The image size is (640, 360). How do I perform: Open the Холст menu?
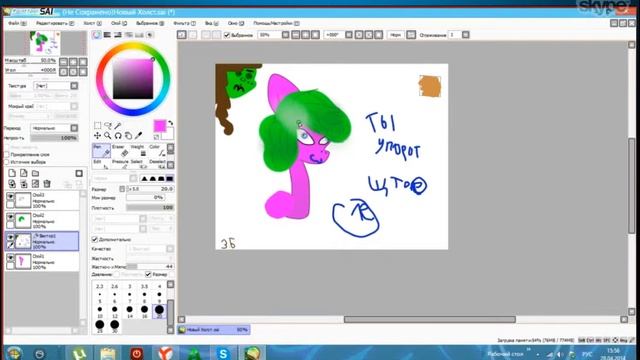92,23
